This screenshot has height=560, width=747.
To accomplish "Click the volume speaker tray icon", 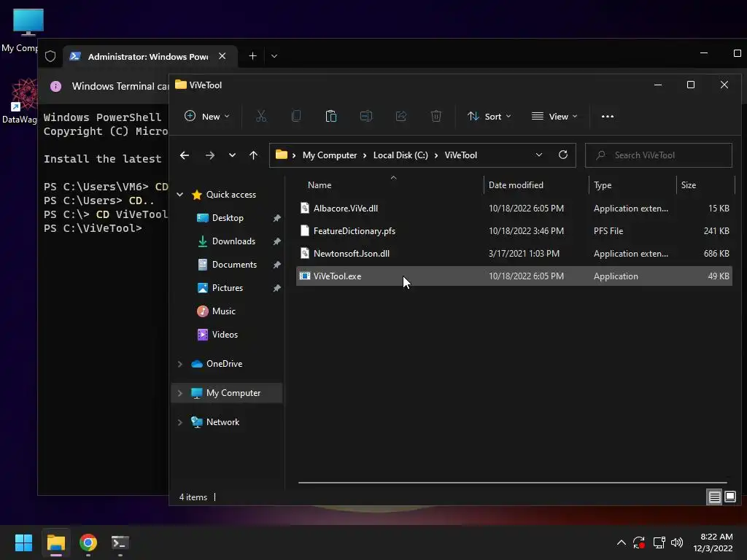I will [676, 542].
